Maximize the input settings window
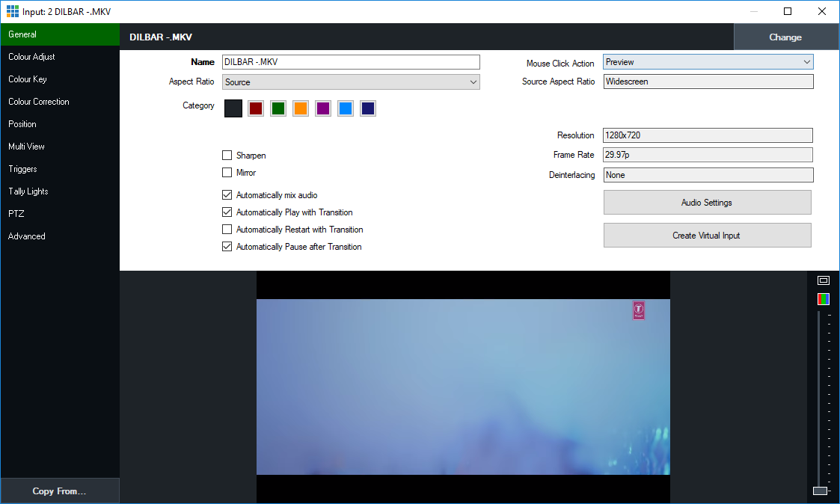The width and height of the screenshot is (840, 504). 788,11
